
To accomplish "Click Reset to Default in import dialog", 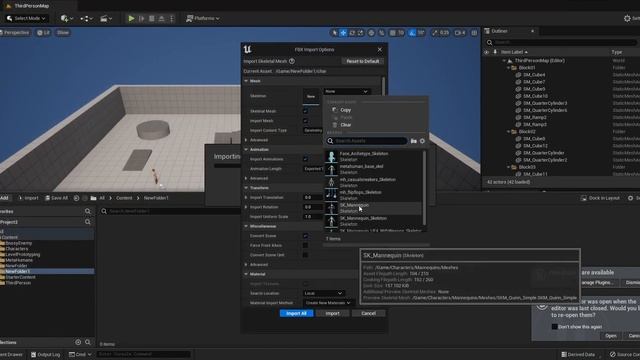I will click(362, 61).
